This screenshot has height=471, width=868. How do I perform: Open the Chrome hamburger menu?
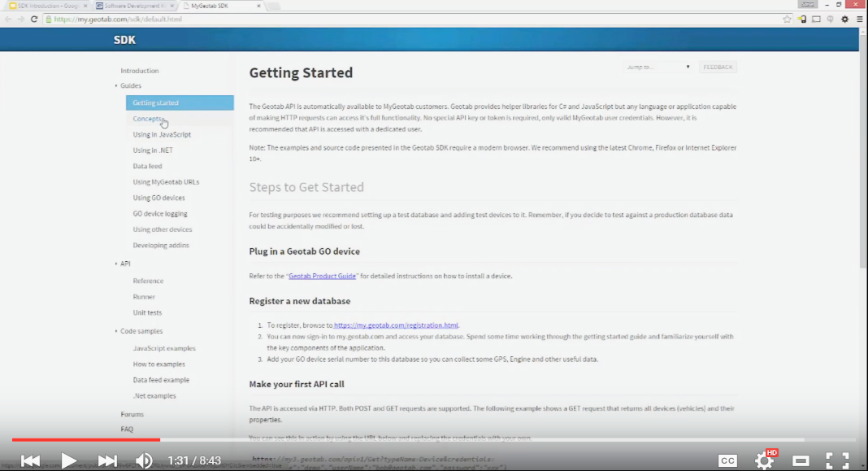click(860, 19)
